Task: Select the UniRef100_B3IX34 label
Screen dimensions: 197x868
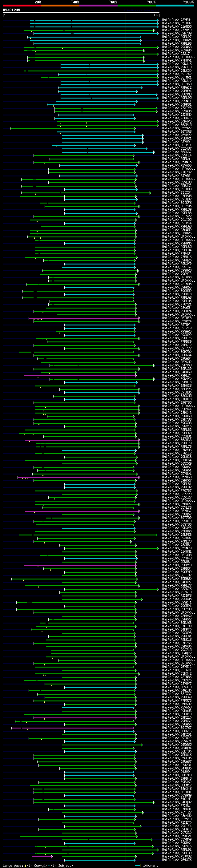Action: (x=177, y=193)
